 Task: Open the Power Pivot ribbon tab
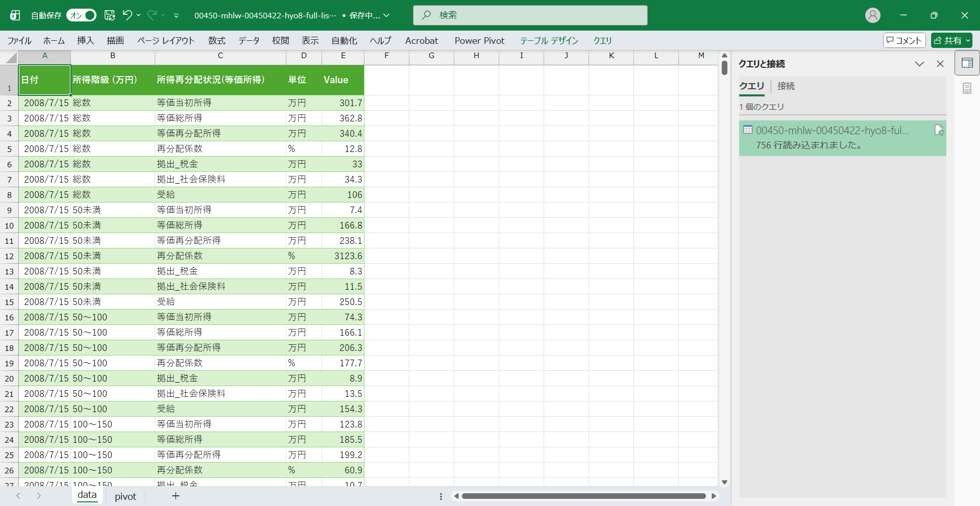(x=479, y=41)
